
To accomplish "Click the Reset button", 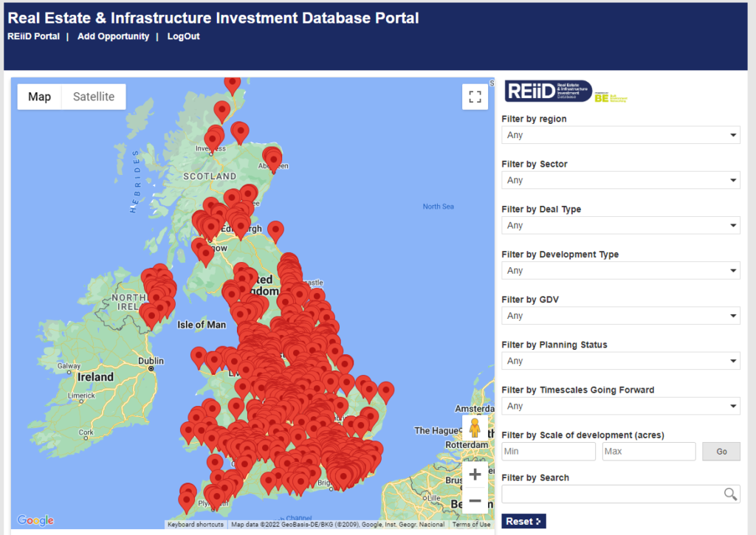I will pyautogui.click(x=523, y=521).
